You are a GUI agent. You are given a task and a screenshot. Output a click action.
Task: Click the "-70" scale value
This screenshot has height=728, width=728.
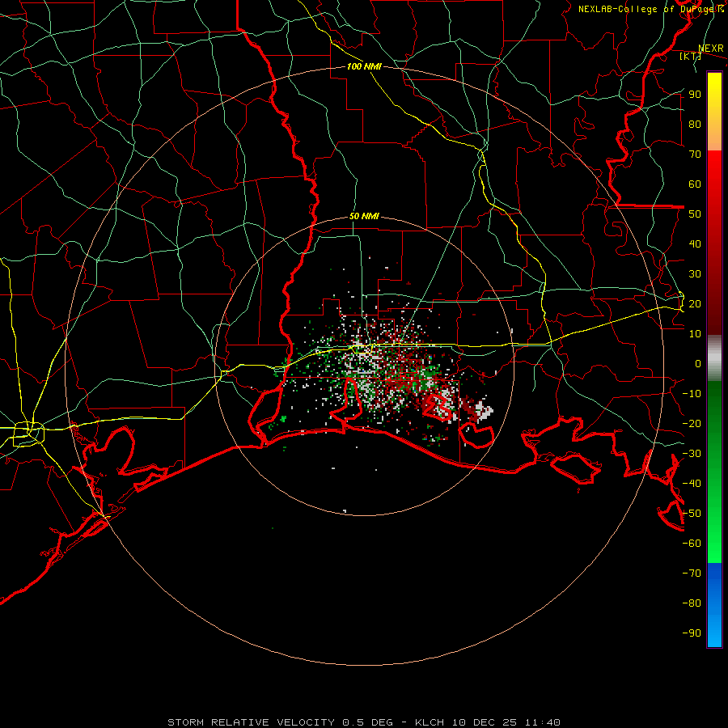pos(692,574)
